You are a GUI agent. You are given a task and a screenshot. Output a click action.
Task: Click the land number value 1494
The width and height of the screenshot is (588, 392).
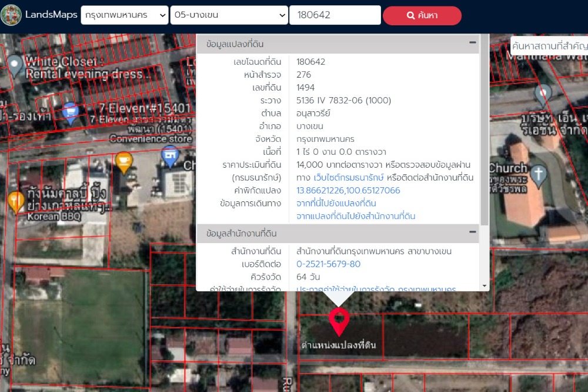(305, 88)
